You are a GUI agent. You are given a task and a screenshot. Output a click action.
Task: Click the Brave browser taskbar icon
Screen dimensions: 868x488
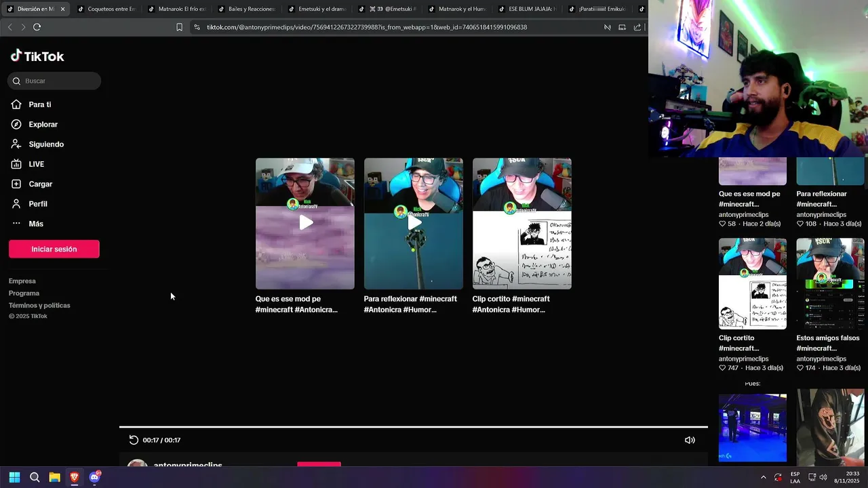pos(75,477)
